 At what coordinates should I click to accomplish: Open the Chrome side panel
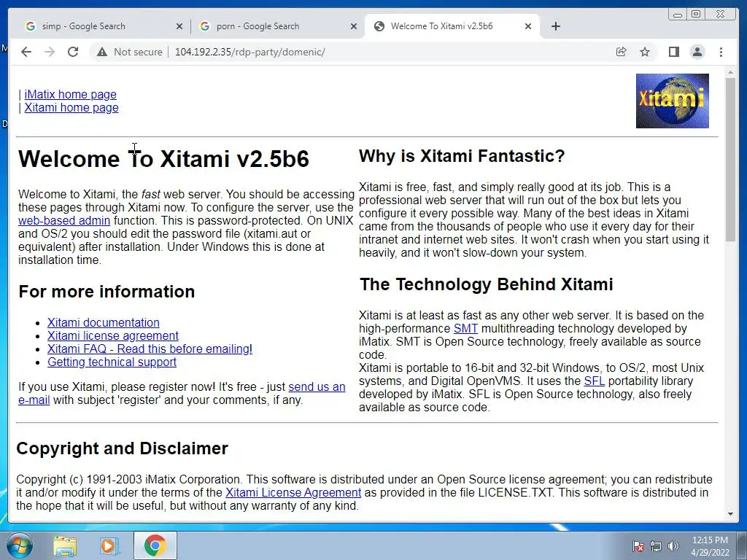pos(673,52)
